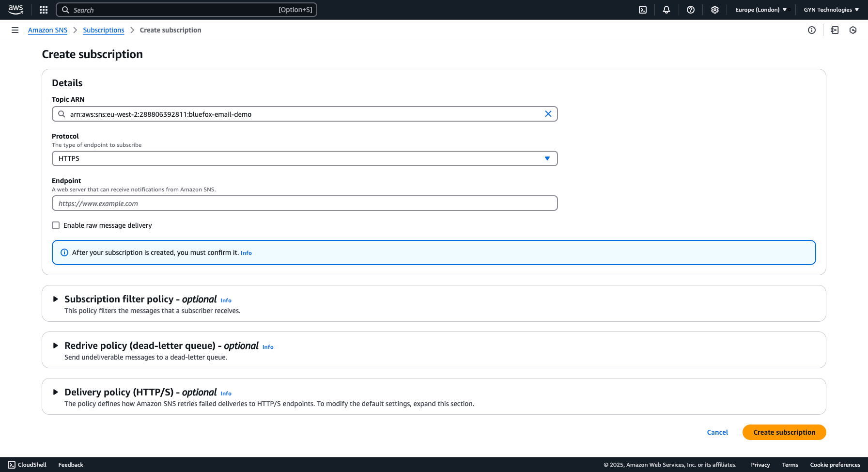The height and width of the screenshot is (472, 868).
Task: Open the SNS side navigation hamburger menu
Action: point(15,30)
